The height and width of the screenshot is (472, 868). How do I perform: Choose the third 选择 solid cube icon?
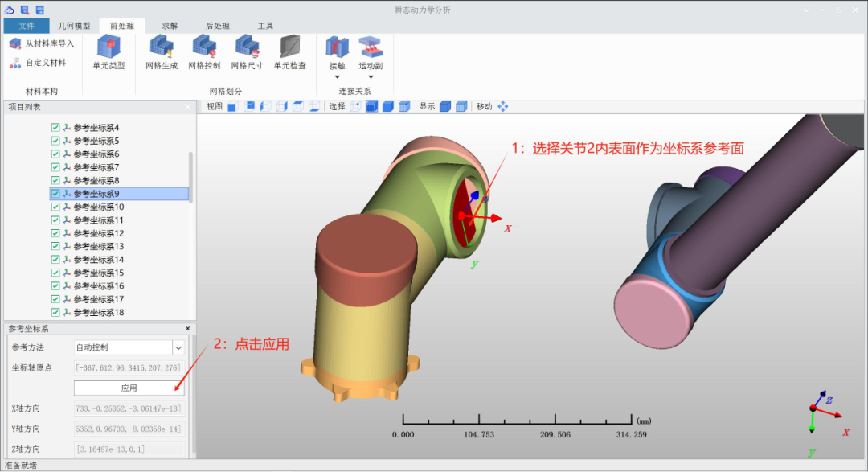[388, 106]
